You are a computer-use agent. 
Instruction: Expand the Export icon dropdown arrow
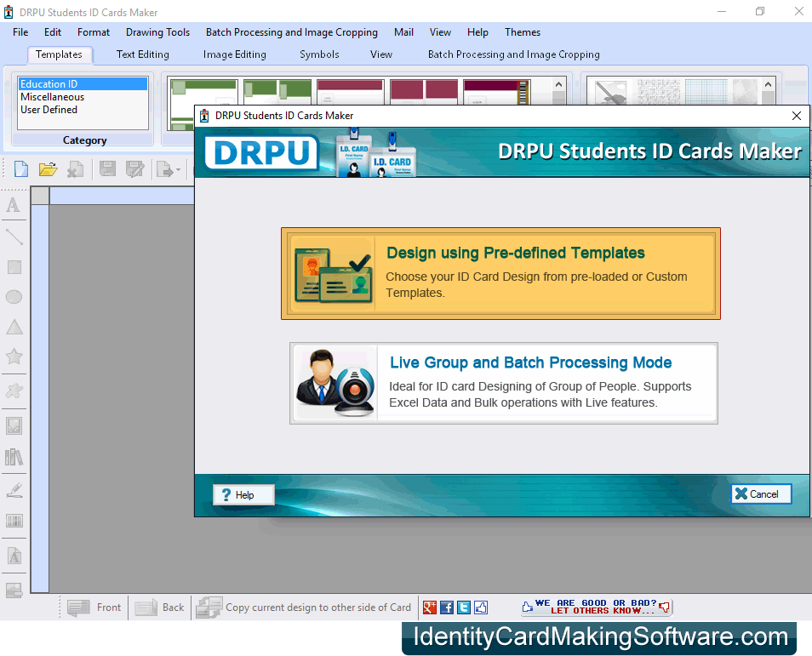178,170
